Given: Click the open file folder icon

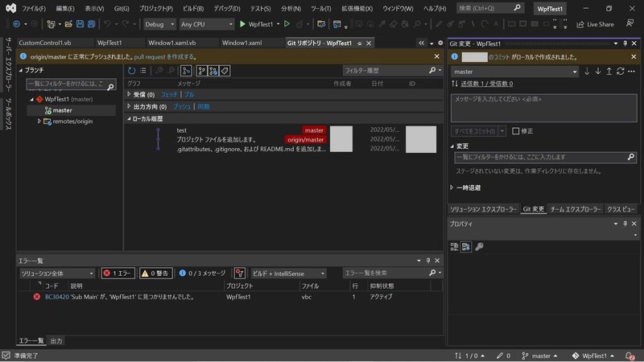Looking at the screenshot, I should click(68, 24).
